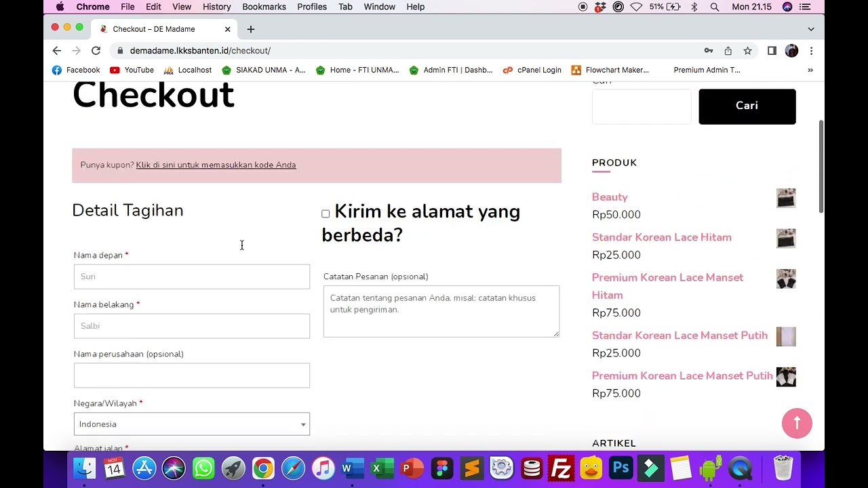The width and height of the screenshot is (868, 488).
Task: Show hidden bookmarks with the chevrons
Action: (x=810, y=70)
